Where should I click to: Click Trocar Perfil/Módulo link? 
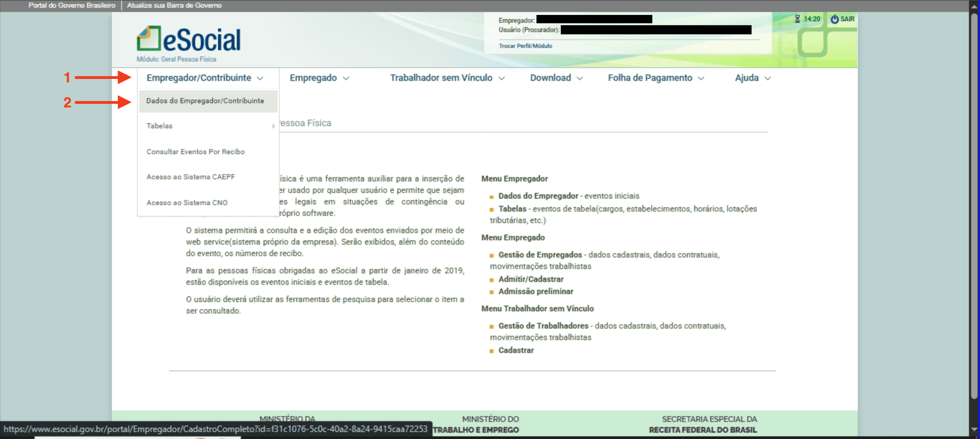(x=525, y=46)
